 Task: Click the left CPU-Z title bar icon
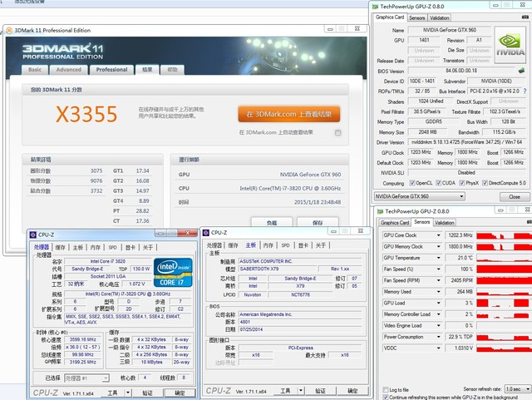(x=33, y=235)
